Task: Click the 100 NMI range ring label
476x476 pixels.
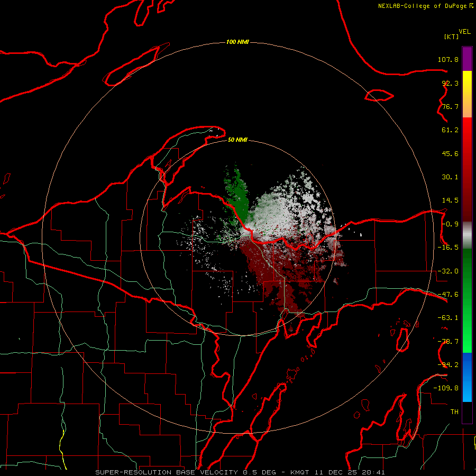Action: pyautogui.click(x=237, y=42)
